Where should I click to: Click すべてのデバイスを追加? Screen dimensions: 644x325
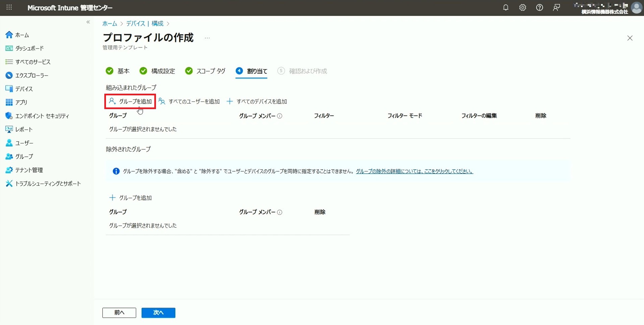coord(257,101)
